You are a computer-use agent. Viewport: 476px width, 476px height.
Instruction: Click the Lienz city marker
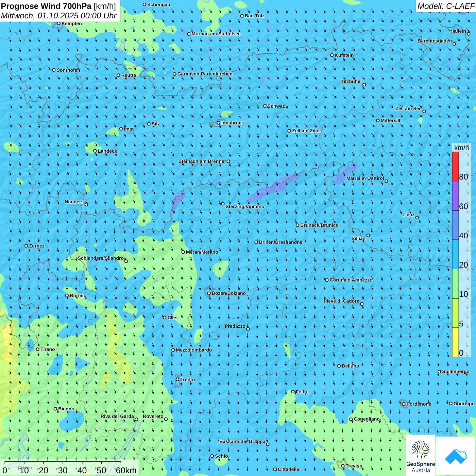[417, 218]
